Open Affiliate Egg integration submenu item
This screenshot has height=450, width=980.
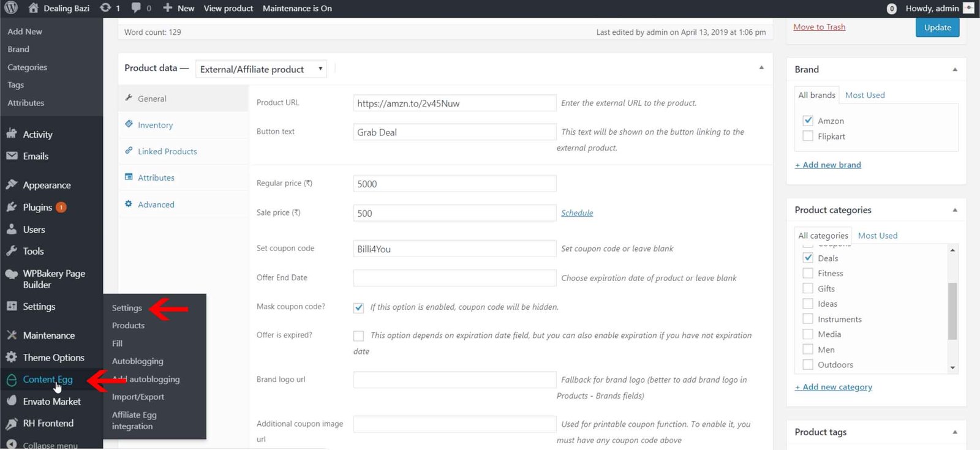(134, 421)
